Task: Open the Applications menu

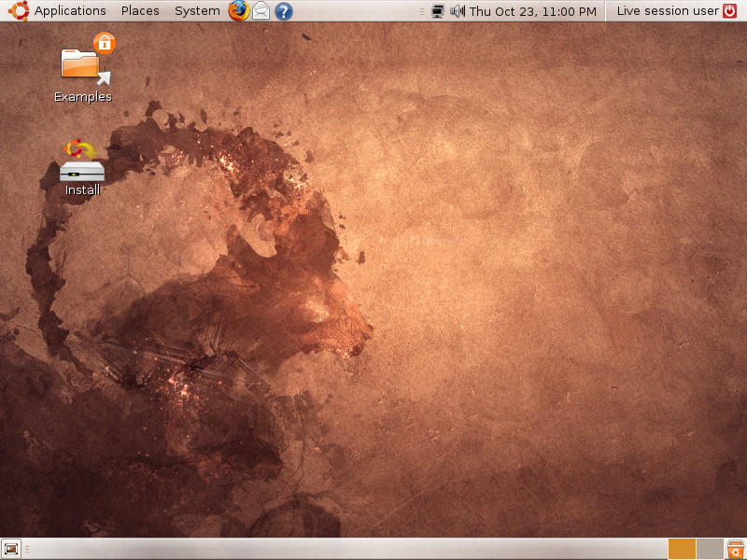Action: [x=70, y=11]
